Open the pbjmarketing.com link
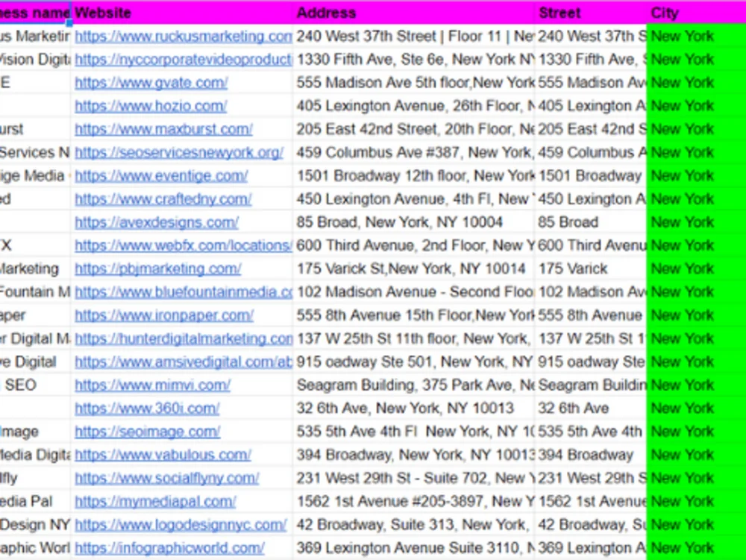 pos(158,269)
